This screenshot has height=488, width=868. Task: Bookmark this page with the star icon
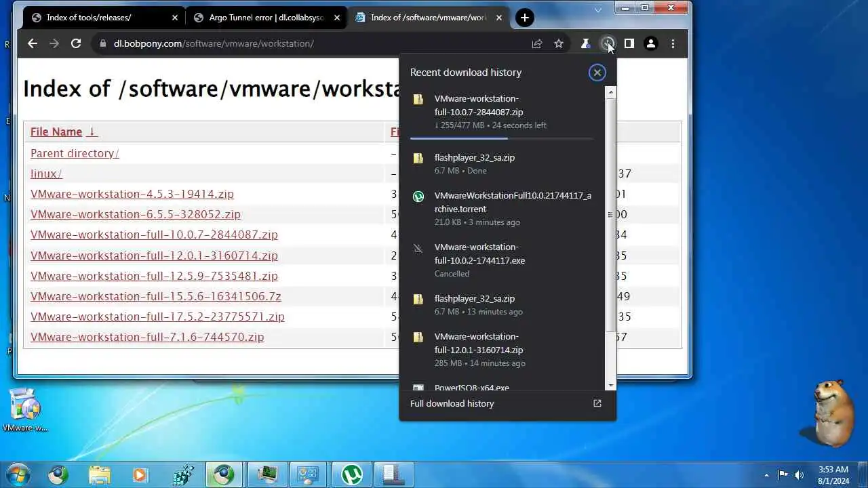559,43
